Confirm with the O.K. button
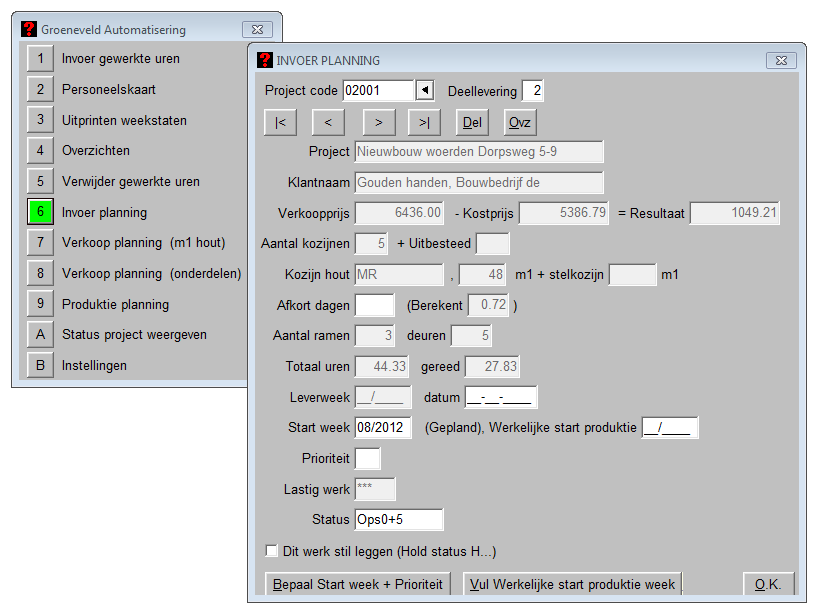 tap(768, 584)
